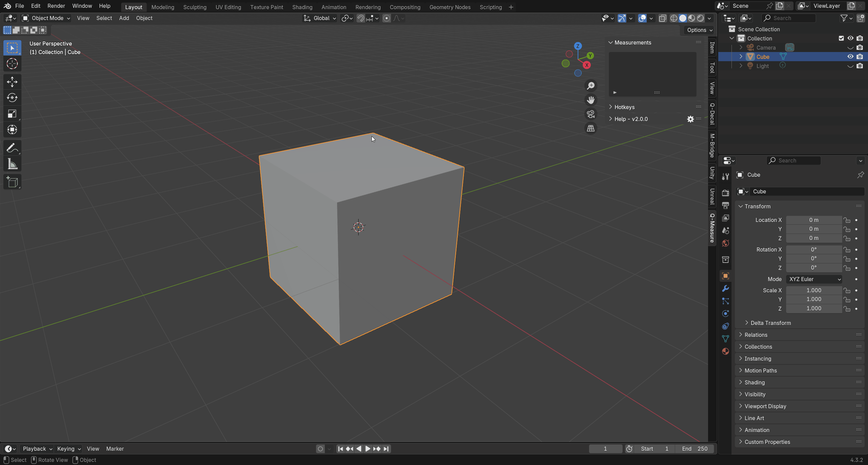Switch perspective/orthographic grid icon
868x465 pixels.
(591, 128)
